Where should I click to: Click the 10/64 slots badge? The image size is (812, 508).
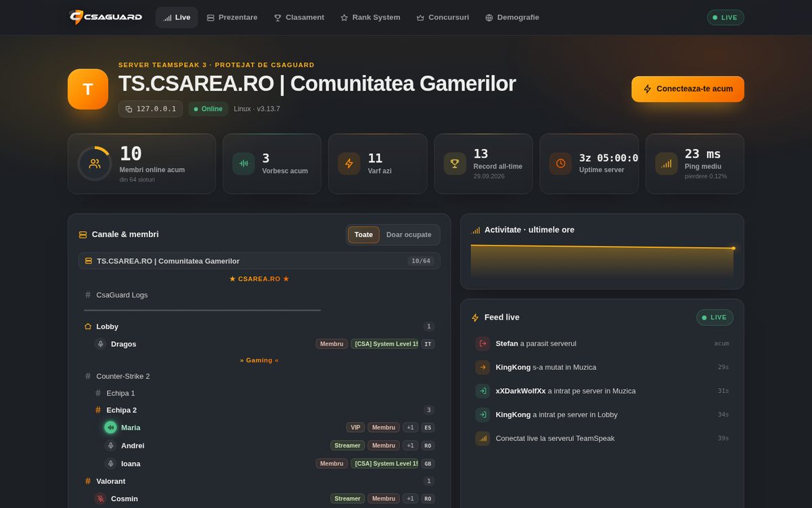422,261
